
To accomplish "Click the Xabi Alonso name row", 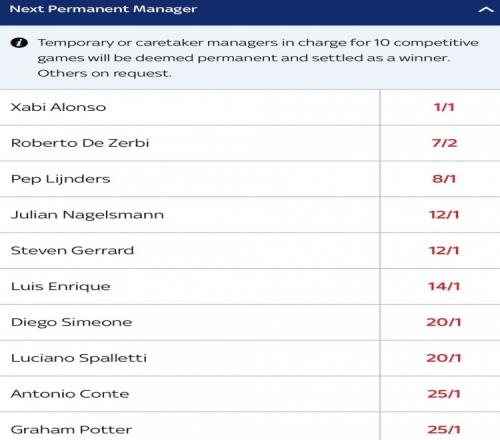I will pos(190,107).
